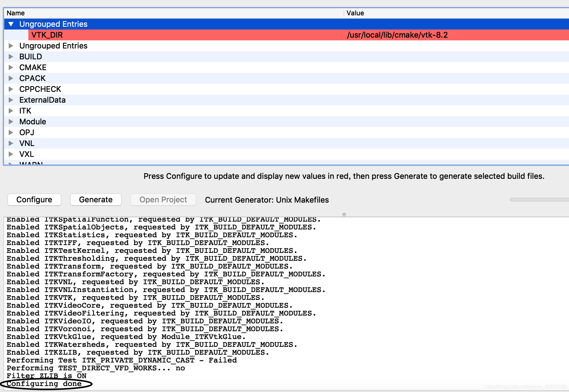Image resolution: width=569 pixels, height=392 pixels.
Task: Select the ITK group label
Action: click(25, 111)
